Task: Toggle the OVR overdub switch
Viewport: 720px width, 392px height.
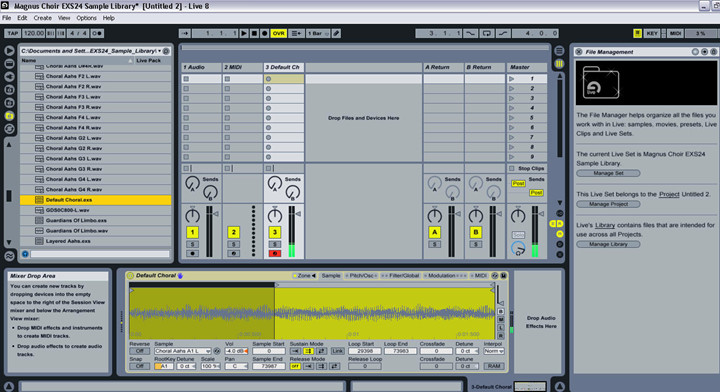Action: pyautogui.click(x=278, y=34)
